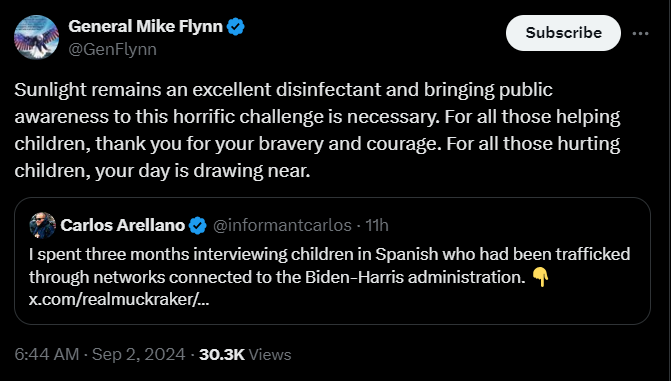Open the @GenFlynn handle link

(113, 50)
